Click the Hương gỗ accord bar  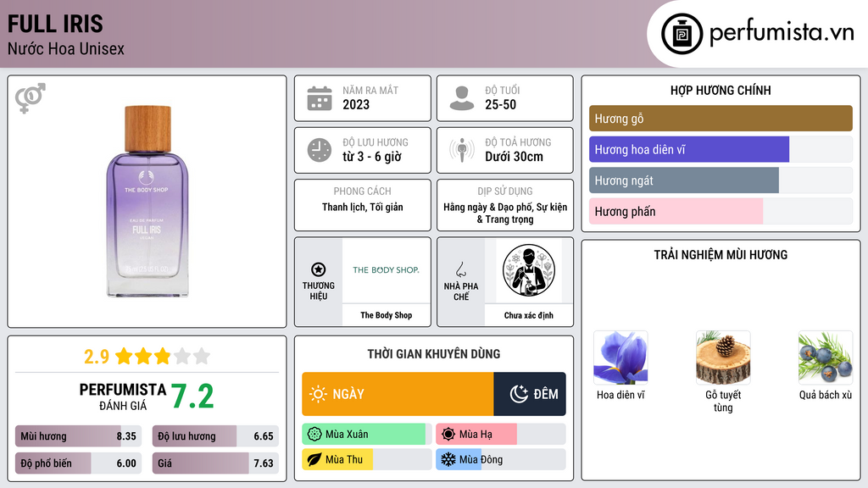pos(721,119)
